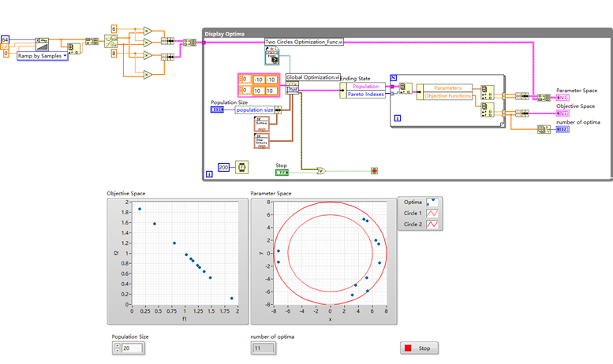Click the For Loop N count terminal
Image resolution: width=613 pixels, height=364 pixels.
pos(394,78)
